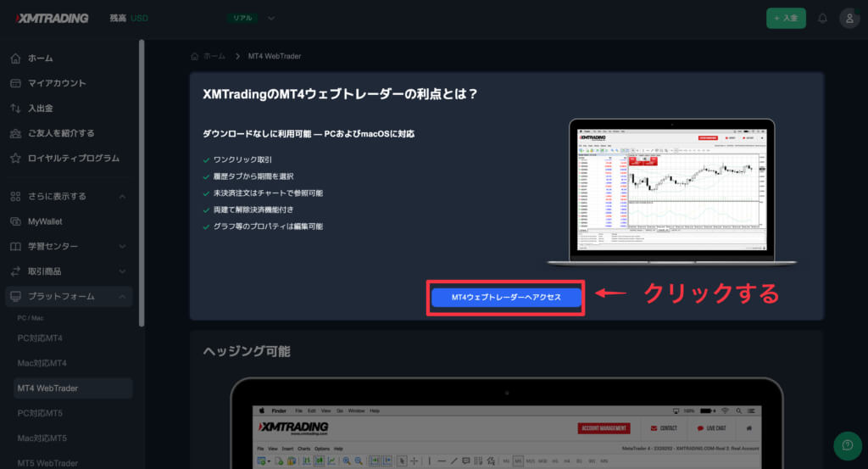The width and height of the screenshot is (868, 469).
Task: Select PC対応MT5 in the sidebar
Action: [40, 413]
